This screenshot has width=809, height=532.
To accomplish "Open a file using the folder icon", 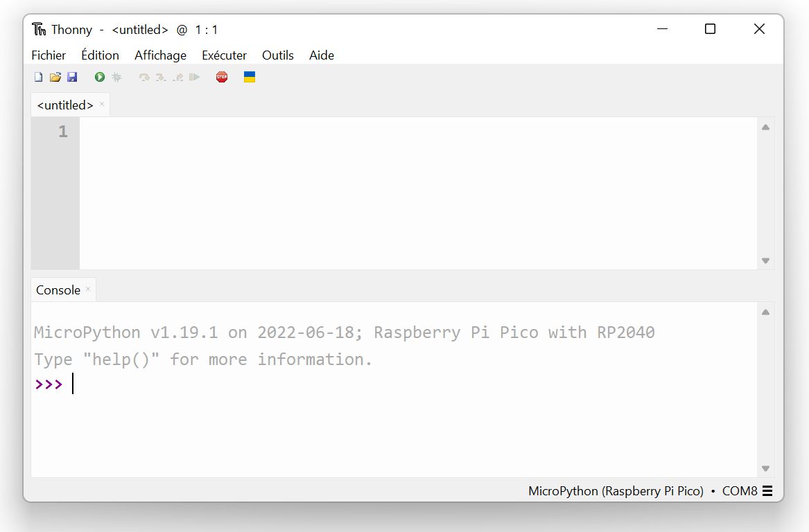I will click(55, 78).
